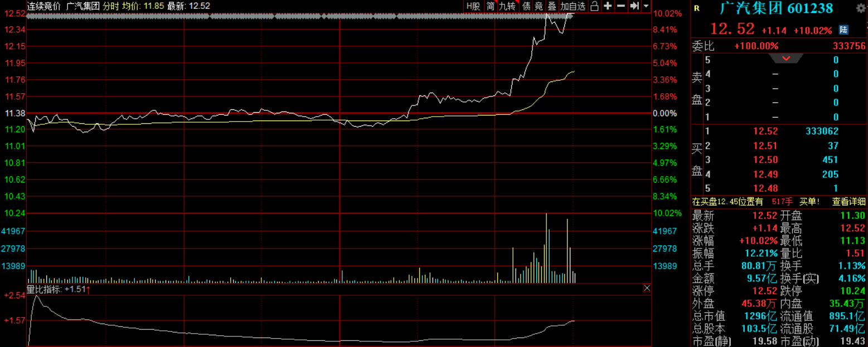Click the lock icon in chart toolbar

594,6
